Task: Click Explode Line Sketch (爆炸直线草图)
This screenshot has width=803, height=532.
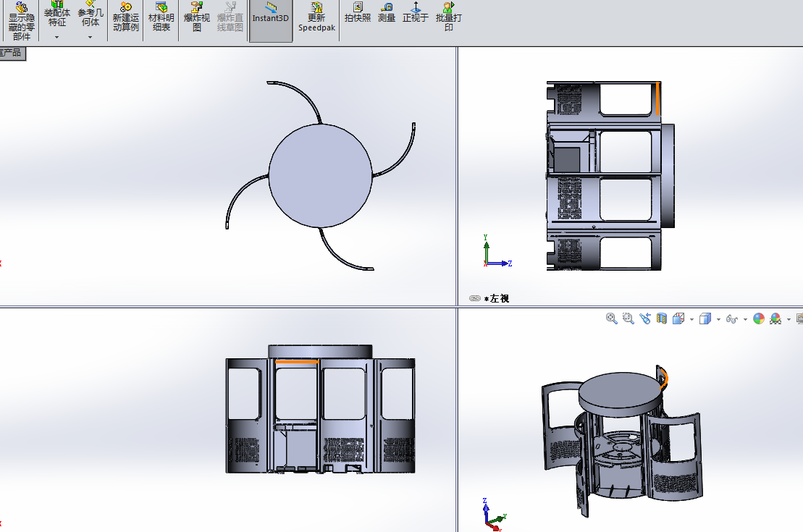Action: tap(230, 17)
